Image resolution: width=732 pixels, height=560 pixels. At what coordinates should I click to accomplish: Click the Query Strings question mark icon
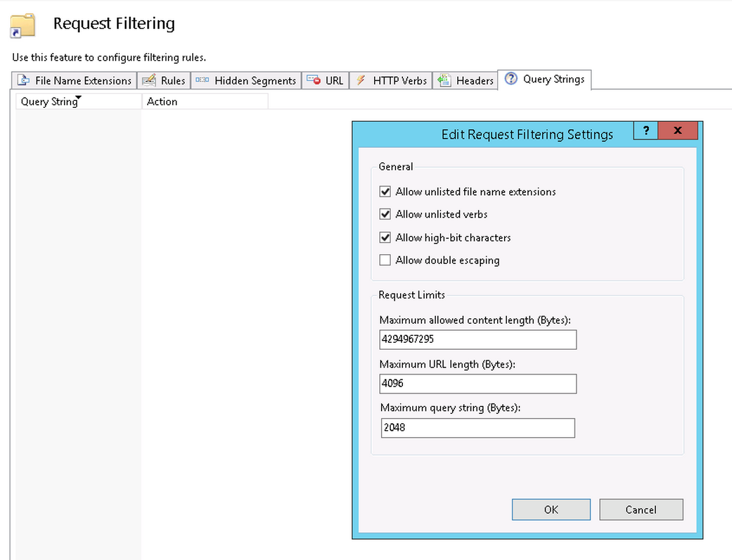coord(511,79)
